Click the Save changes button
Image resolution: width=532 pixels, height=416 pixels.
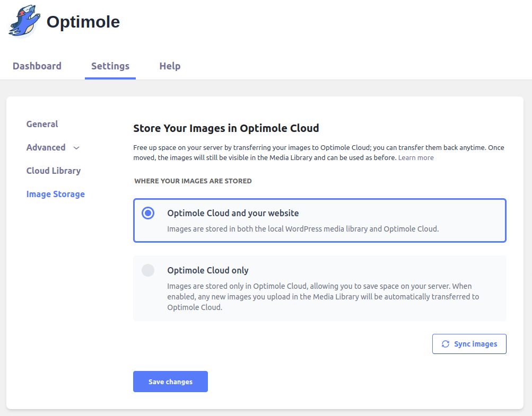click(x=170, y=382)
